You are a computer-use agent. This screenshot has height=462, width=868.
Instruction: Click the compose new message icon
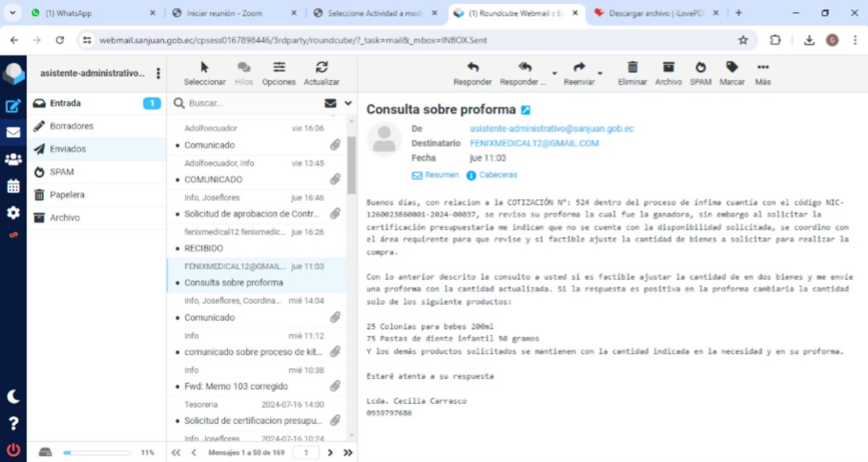(13, 105)
